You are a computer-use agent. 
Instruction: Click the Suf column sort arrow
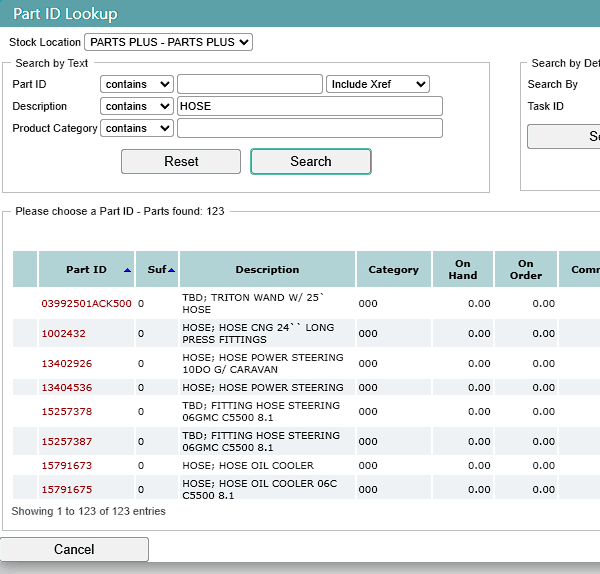click(171, 270)
